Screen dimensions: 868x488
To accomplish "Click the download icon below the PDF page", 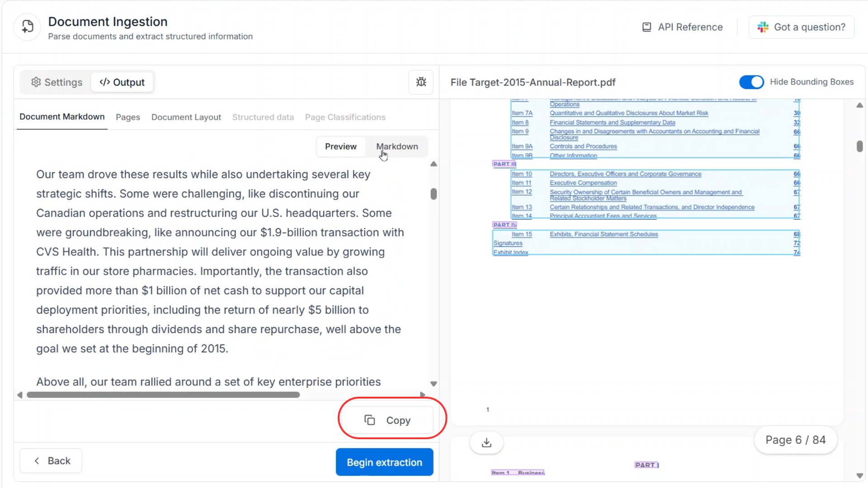I will coord(486,443).
